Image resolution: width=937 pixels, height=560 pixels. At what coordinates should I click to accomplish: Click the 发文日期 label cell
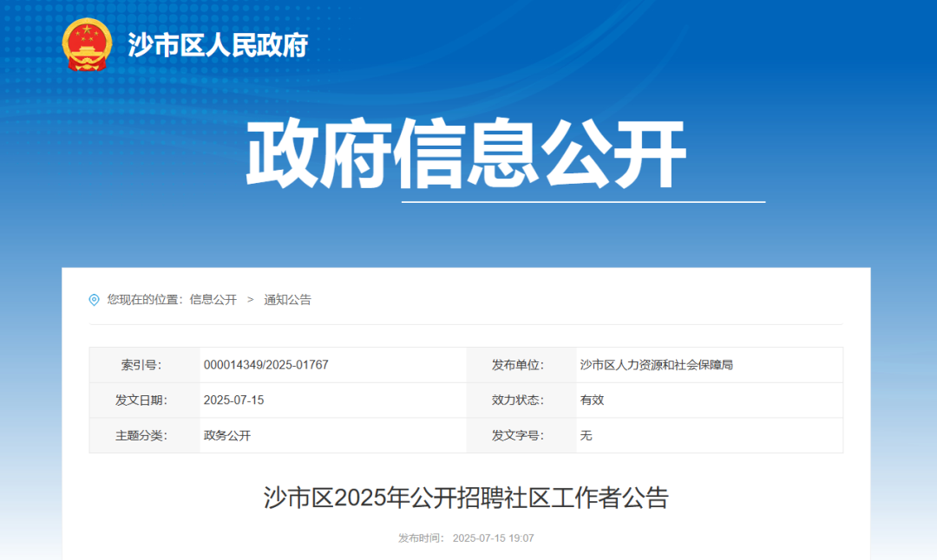145,400
